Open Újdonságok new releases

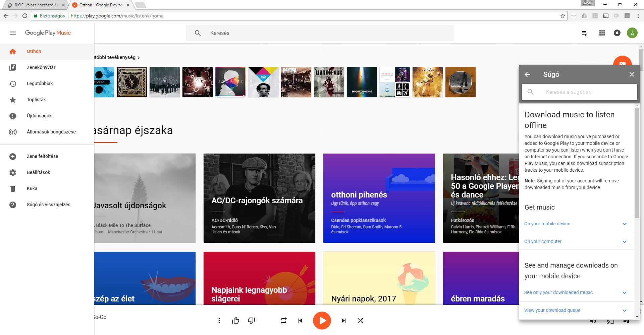click(x=47, y=116)
